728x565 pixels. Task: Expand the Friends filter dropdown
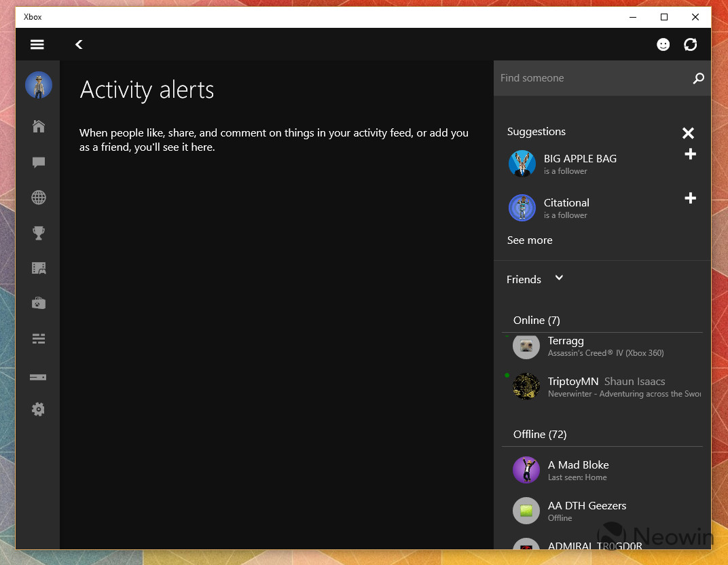click(x=559, y=278)
